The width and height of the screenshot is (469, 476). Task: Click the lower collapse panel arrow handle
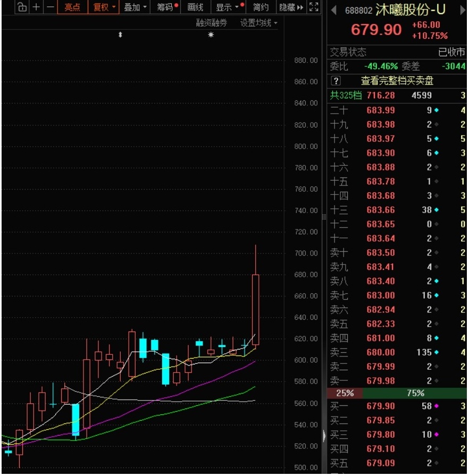coord(324,436)
